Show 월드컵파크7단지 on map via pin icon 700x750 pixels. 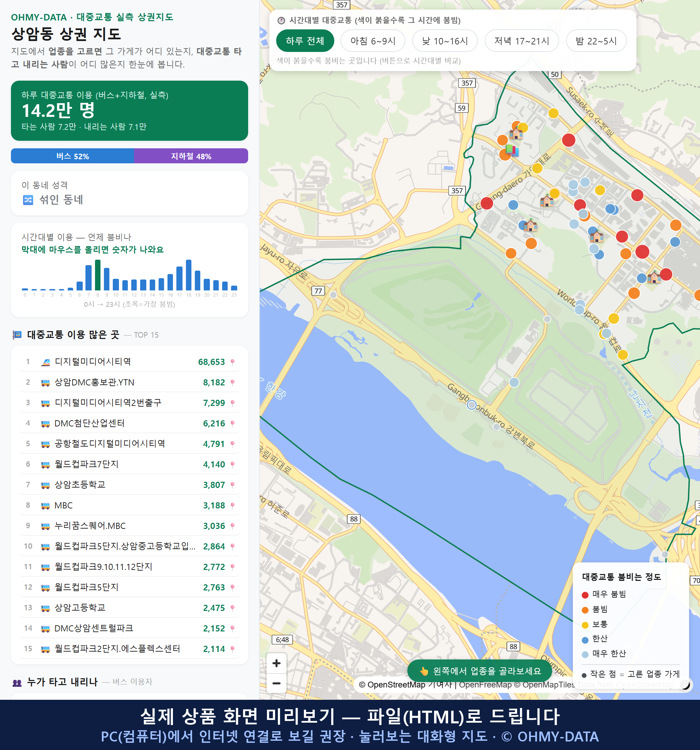pos(232,464)
